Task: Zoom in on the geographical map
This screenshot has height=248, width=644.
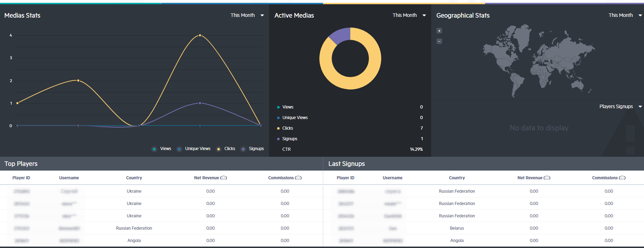Action: tap(439, 31)
